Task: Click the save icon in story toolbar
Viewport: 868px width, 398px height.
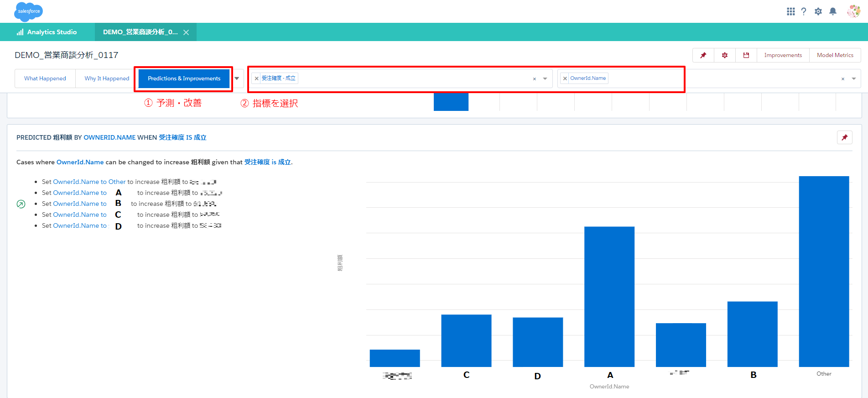Action: coord(746,55)
